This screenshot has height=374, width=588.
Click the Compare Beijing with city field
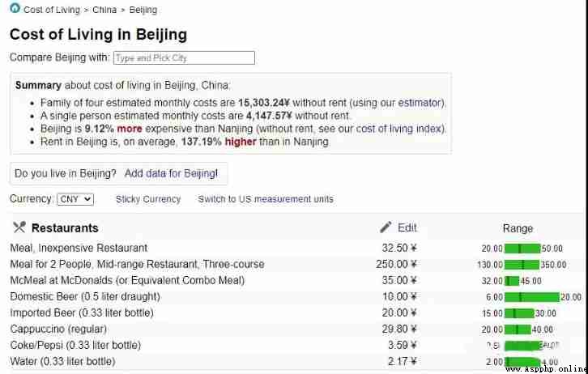coord(184,57)
